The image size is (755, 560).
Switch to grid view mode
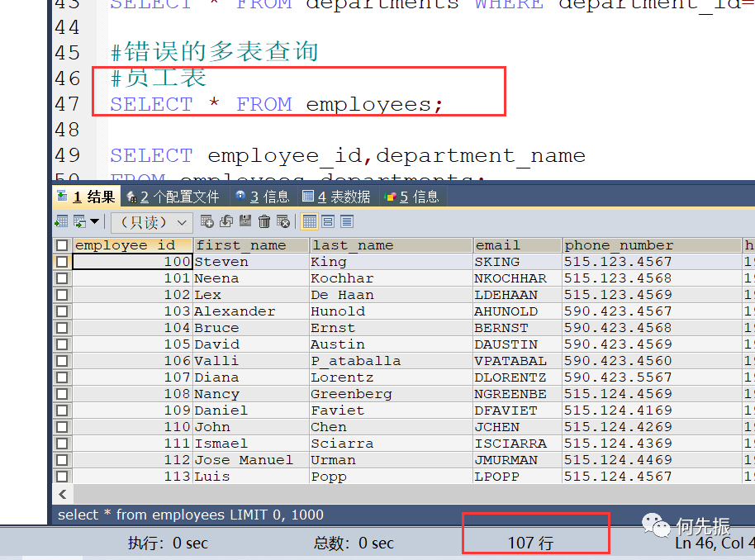pos(310,221)
